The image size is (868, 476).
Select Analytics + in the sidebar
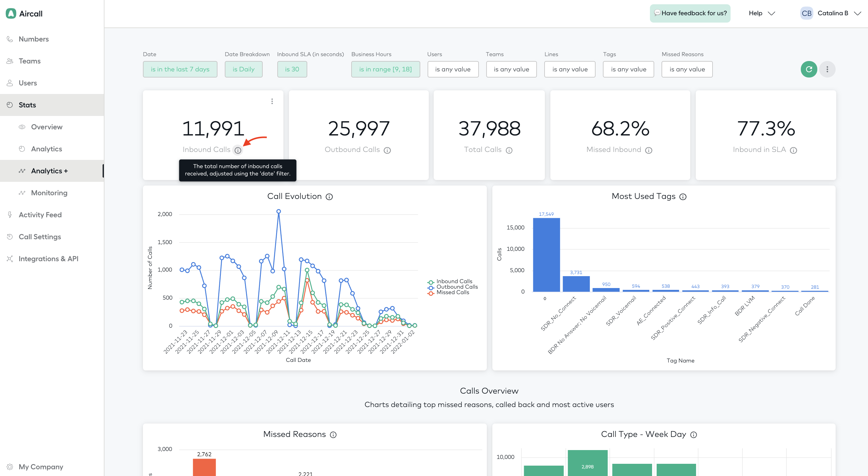point(52,171)
